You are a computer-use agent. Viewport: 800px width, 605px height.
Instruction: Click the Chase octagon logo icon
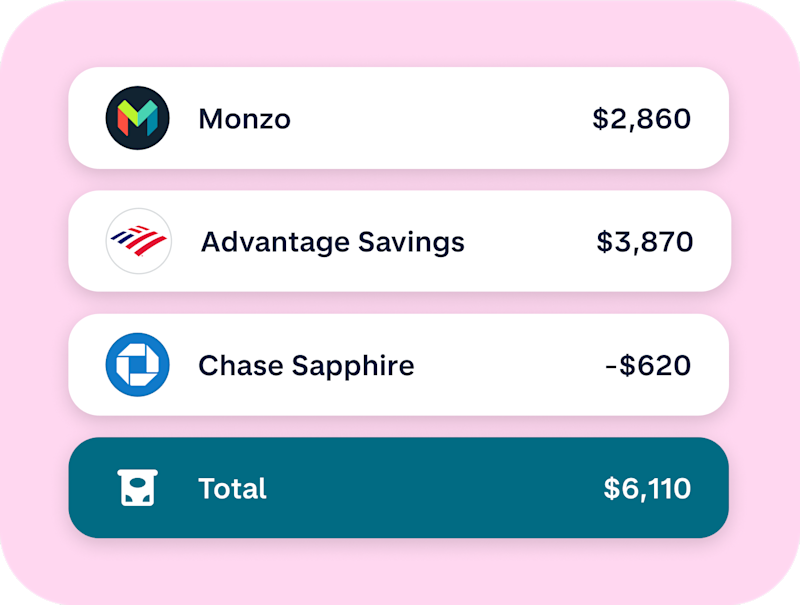pyautogui.click(x=138, y=365)
